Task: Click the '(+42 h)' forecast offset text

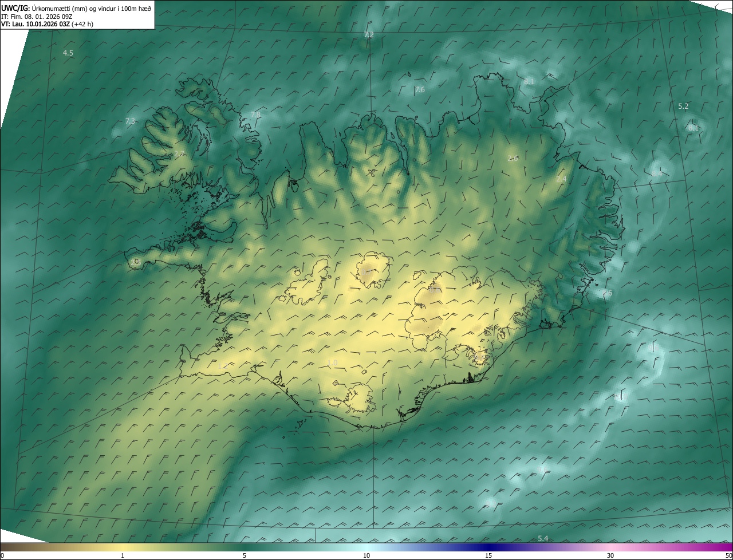Action: pyautogui.click(x=82, y=24)
